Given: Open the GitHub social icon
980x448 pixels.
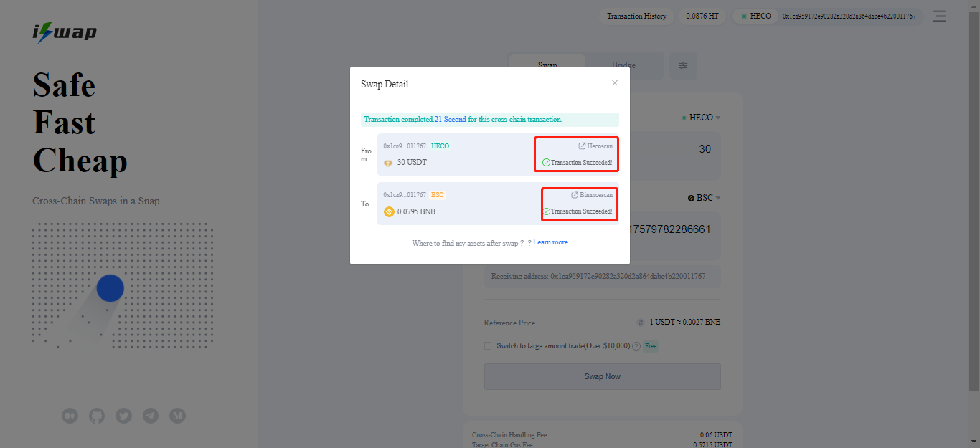Looking at the screenshot, I should [97, 415].
